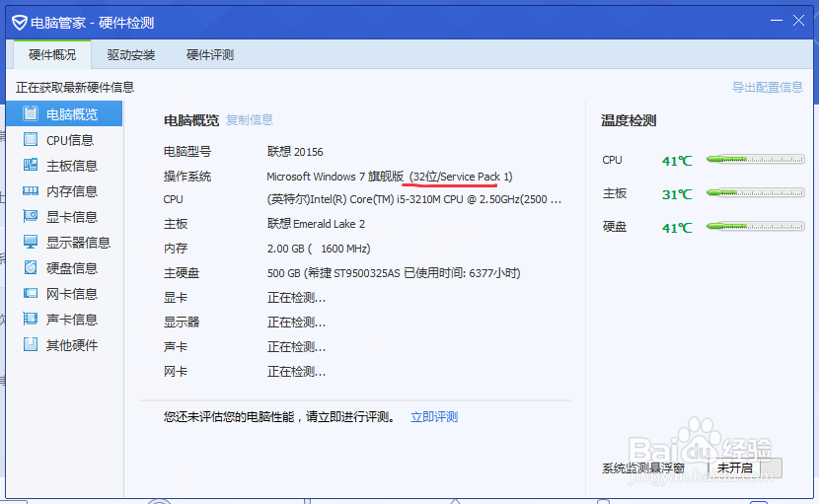Select the Microsoft Windows 7 旗舰版 text
This screenshot has width=819, height=504.
pyautogui.click(x=335, y=177)
